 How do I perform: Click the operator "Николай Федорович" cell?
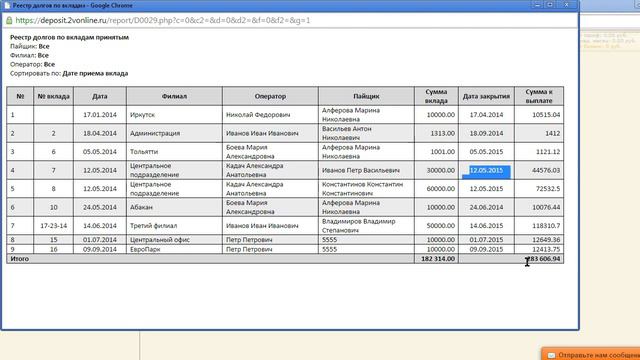[270, 115]
